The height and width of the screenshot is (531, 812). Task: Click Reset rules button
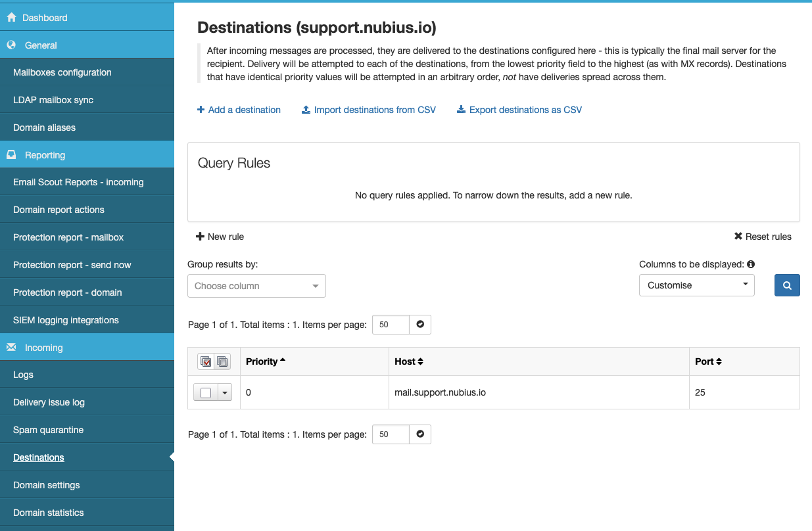pyautogui.click(x=763, y=237)
